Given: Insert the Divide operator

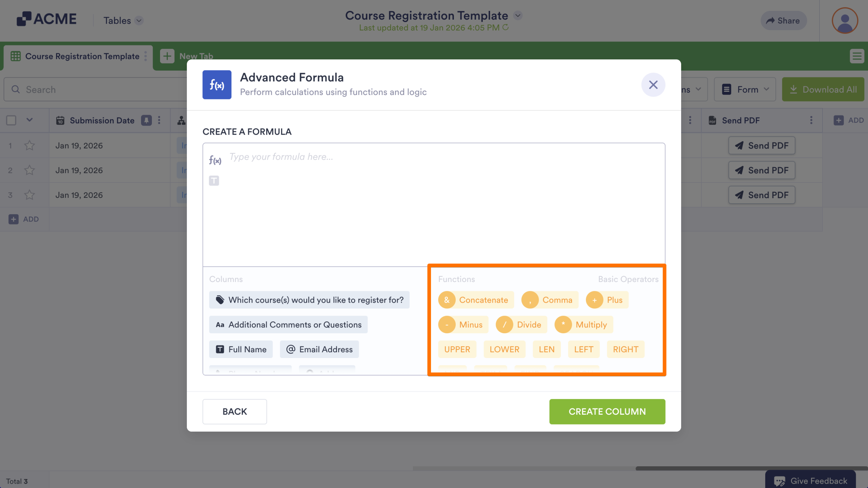Looking at the screenshot, I should click(521, 324).
